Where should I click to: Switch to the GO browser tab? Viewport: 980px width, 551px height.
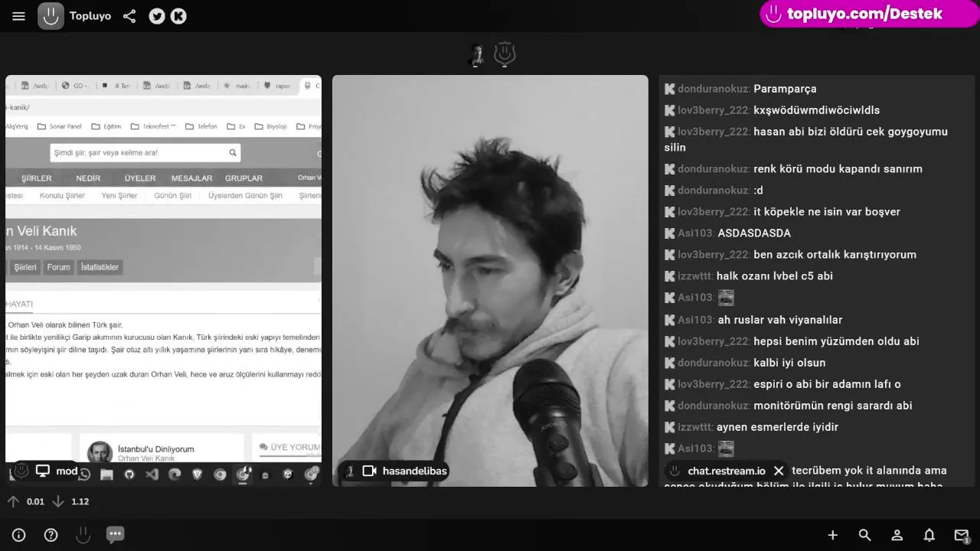[x=75, y=86]
